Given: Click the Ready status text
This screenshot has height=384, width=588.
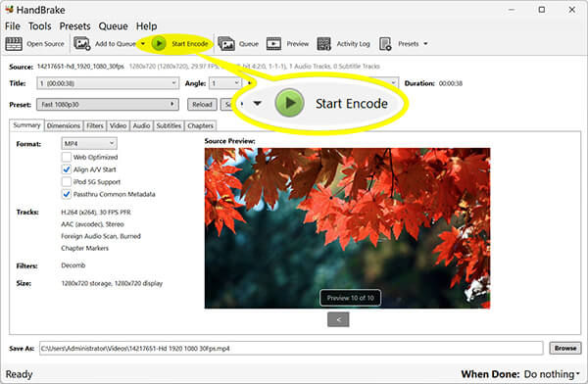Looking at the screenshot, I should [x=19, y=374].
